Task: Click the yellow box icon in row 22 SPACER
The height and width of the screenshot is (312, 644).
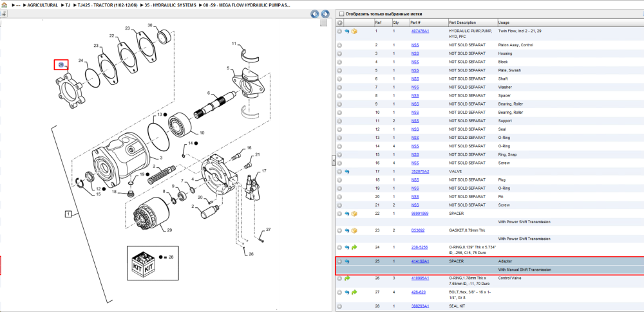Action: coord(354,214)
